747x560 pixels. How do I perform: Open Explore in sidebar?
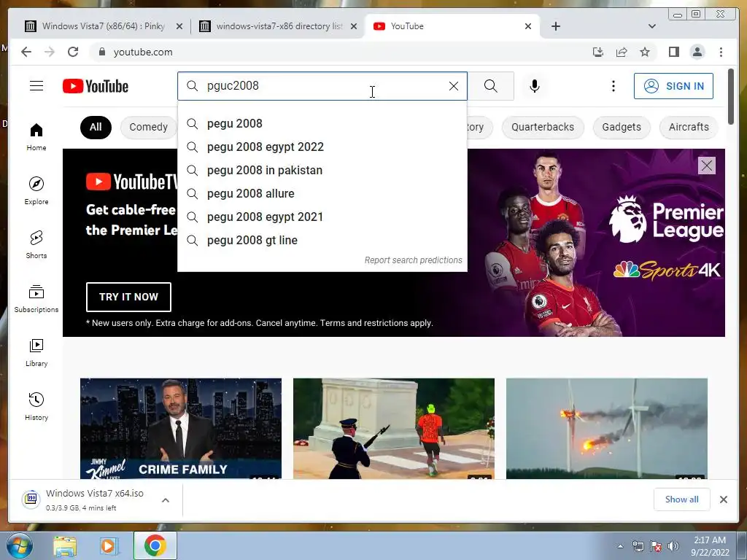[x=36, y=190]
